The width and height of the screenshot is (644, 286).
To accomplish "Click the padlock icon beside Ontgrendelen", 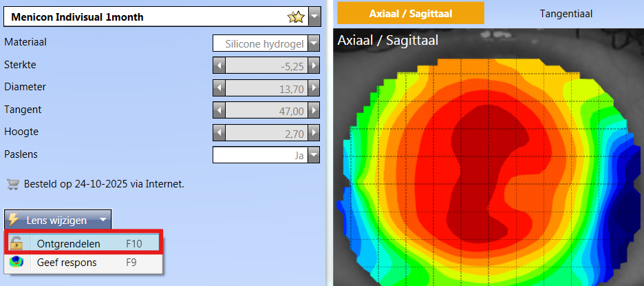I will (17, 243).
